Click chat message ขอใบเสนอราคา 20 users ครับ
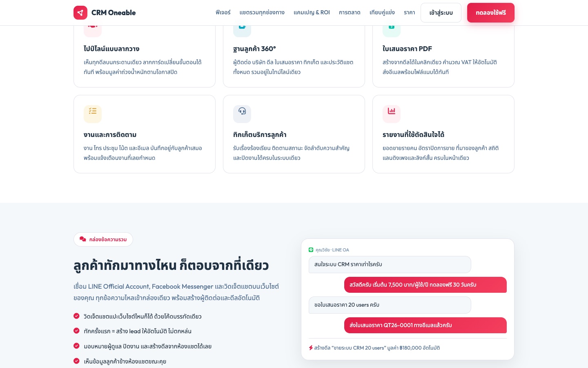Screen dimensions: 588x368 point(390,305)
